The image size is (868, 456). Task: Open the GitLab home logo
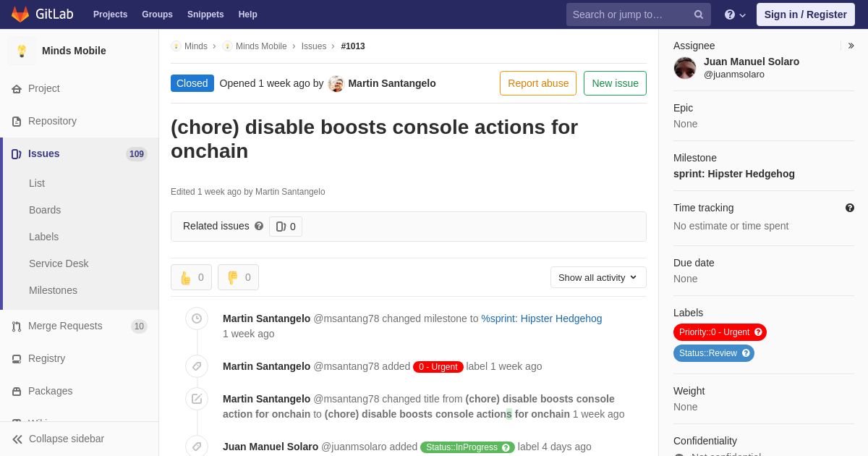click(41, 14)
